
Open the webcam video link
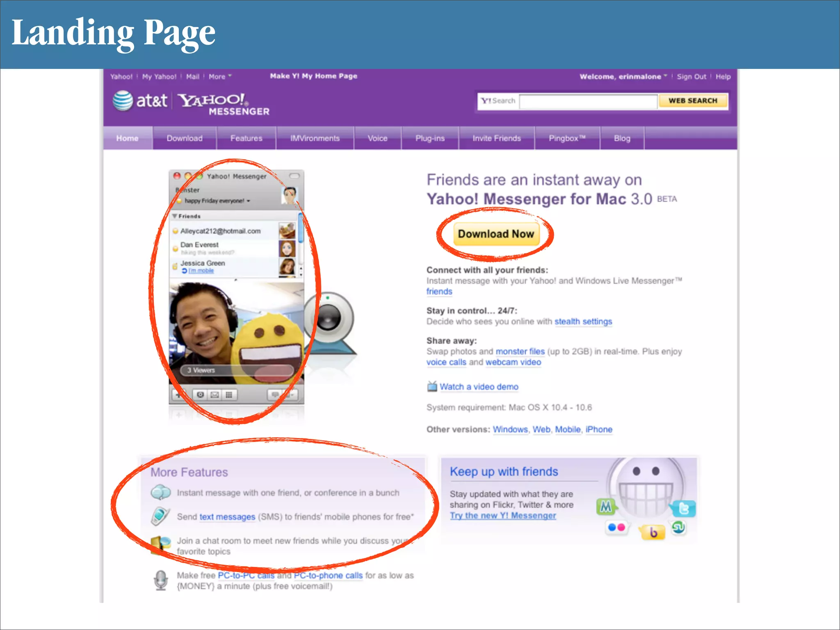click(x=513, y=362)
